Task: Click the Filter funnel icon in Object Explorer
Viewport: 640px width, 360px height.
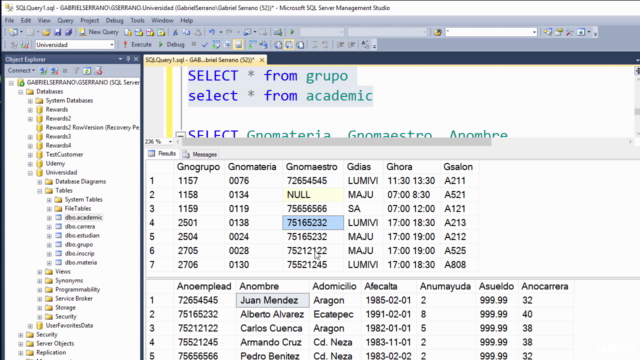Action: pos(76,71)
